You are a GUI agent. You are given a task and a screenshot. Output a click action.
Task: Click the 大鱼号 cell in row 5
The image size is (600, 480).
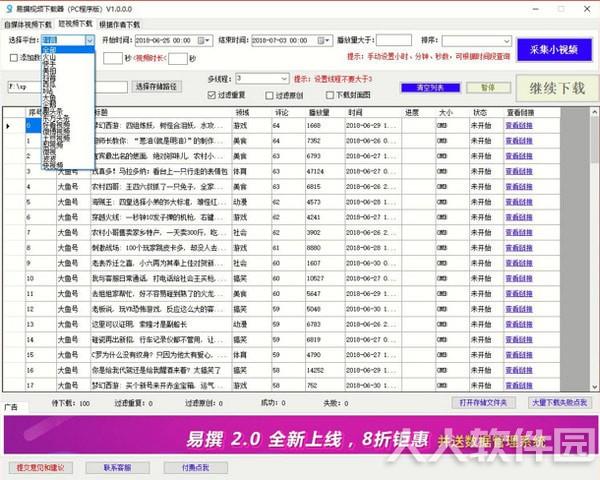[x=73, y=202]
